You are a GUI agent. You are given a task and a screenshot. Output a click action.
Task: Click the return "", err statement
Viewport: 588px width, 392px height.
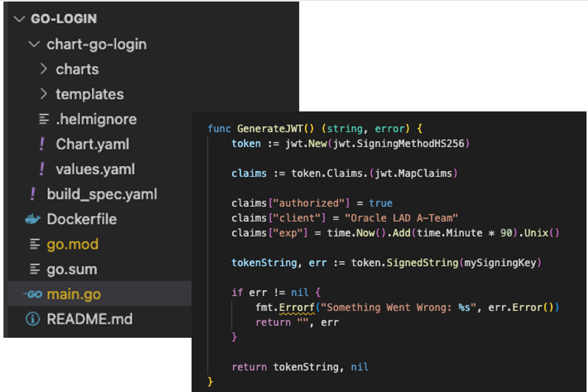pos(297,322)
